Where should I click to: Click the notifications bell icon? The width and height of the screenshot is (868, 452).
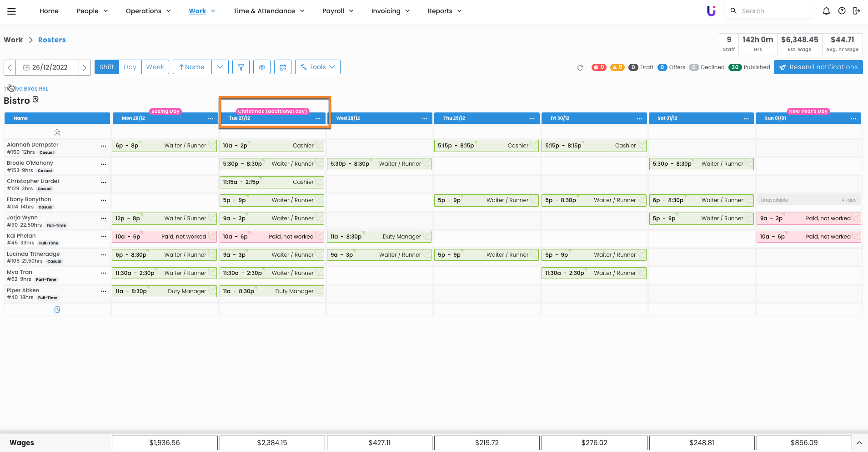(826, 11)
